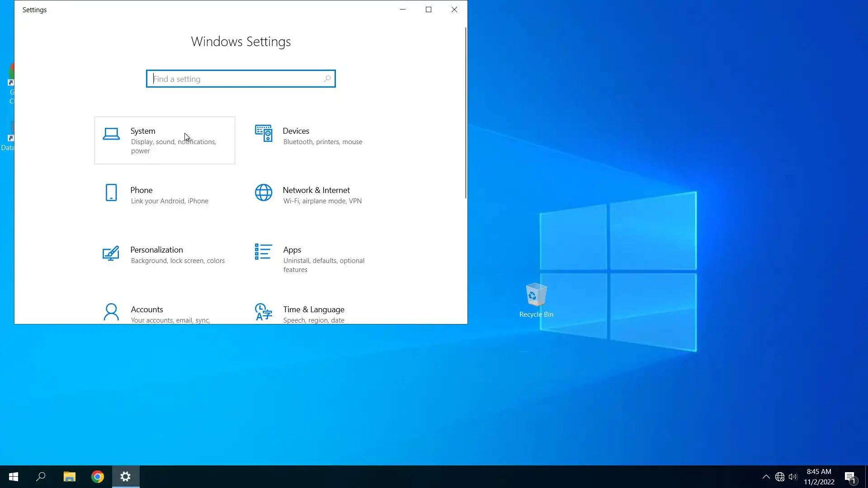868x488 pixels.
Task: Click Time & Language icon
Action: 264,312
